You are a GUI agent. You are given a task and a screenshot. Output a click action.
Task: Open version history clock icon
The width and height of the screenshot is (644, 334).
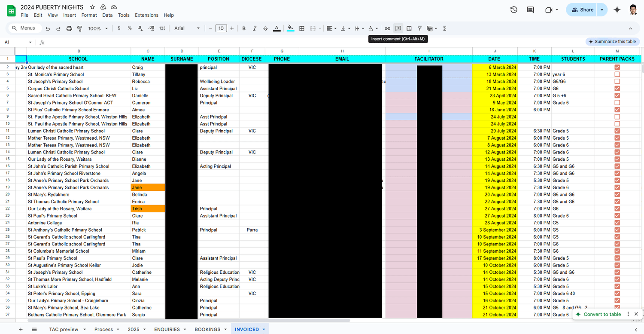click(x=513, y=10)
